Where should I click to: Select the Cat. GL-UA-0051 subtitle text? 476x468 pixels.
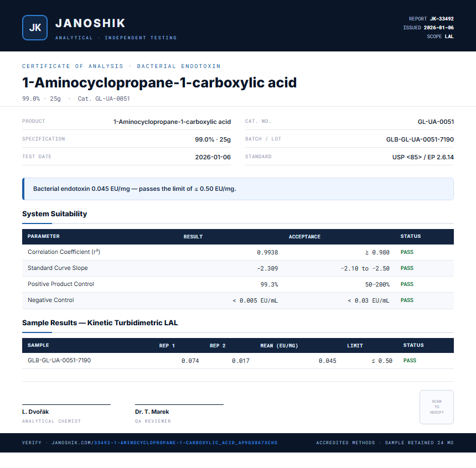coord(104,98)
